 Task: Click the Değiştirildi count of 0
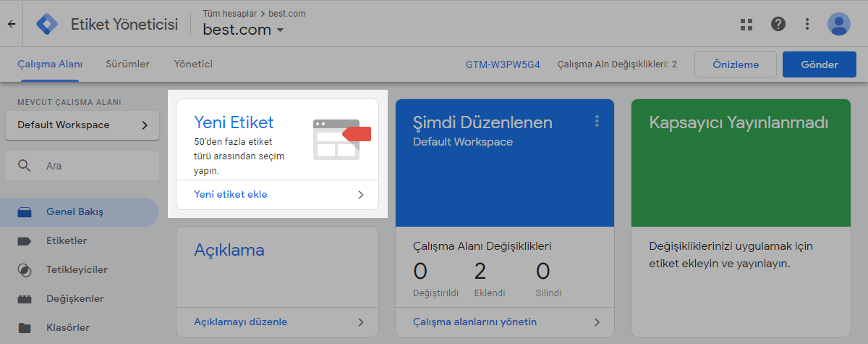[420, 272]
